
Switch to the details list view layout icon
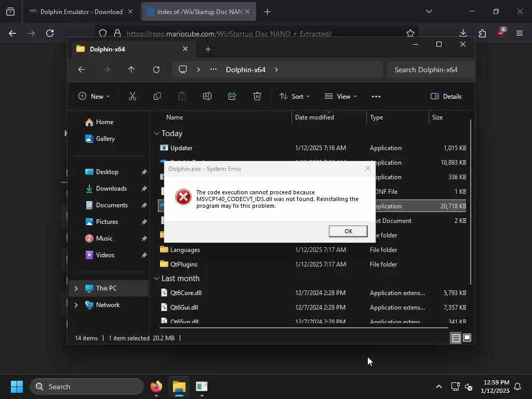[456, 338]
